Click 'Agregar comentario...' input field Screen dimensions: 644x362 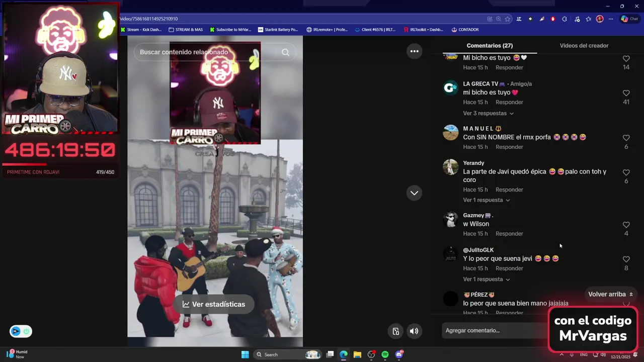[496, 330]
